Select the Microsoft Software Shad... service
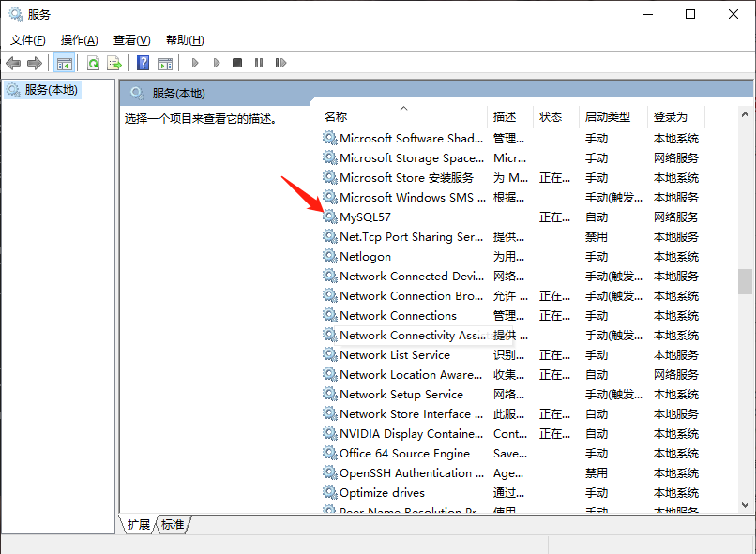This screenshot has width=756, height=554. point(411,138)
